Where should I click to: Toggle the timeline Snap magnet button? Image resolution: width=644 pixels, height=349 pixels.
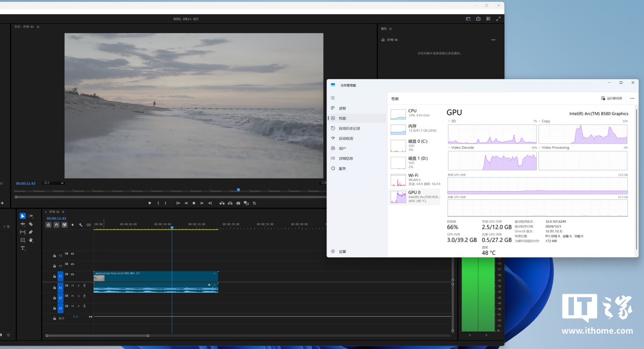[x=56, y=225]
